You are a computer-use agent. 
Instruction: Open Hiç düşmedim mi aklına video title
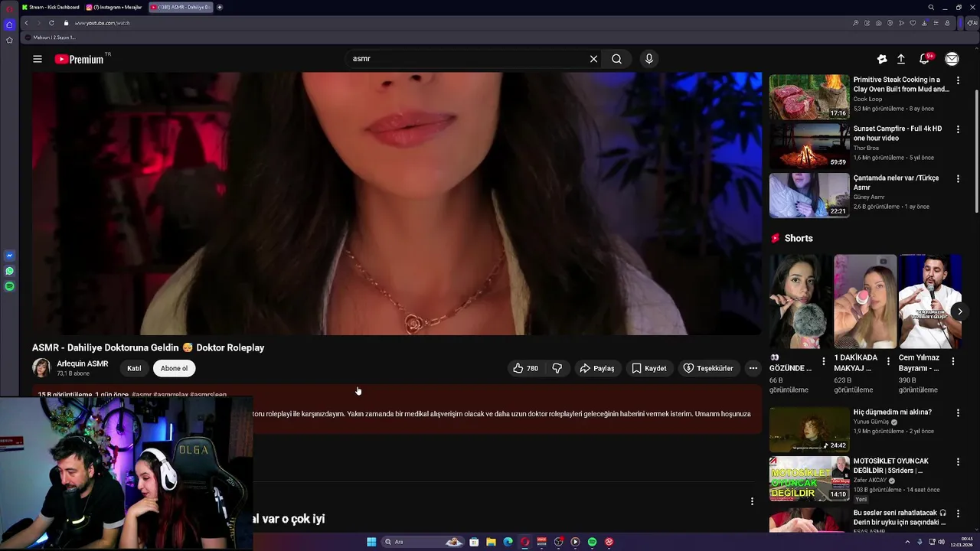892,412
